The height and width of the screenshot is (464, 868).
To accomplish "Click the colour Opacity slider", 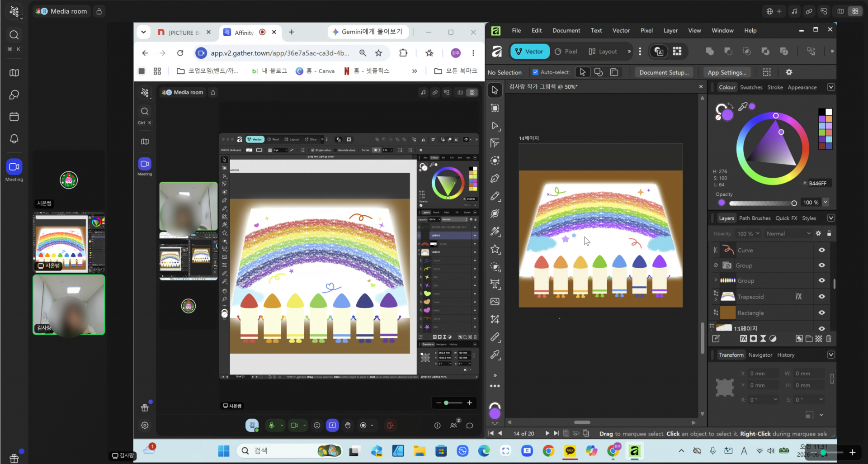I will [763, 203].
